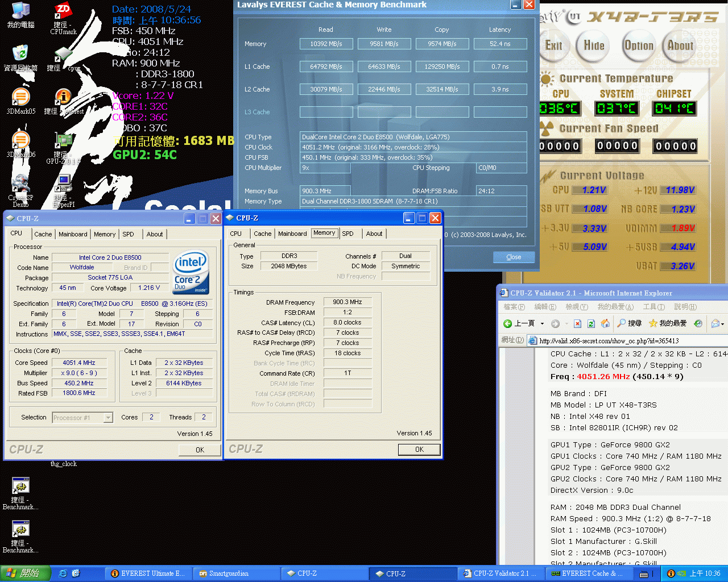Click the IE Stop loading icon

(x=577, y=323)
